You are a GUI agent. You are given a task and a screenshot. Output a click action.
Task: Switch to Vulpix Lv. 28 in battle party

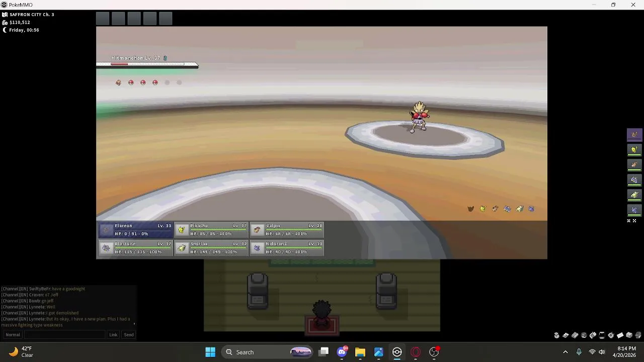click(x=287, y=230)
